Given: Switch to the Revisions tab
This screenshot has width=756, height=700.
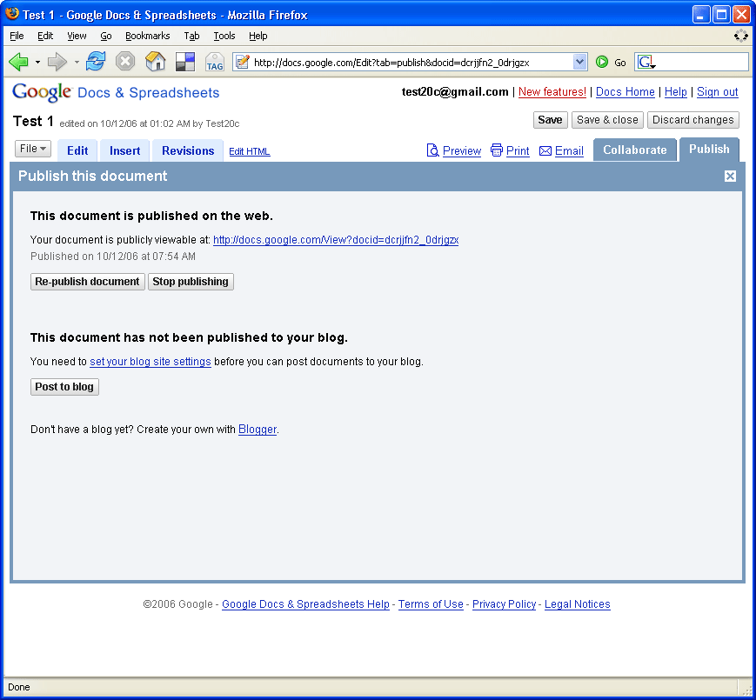Looking at the screenshot, I should click(x=188, y=150).
